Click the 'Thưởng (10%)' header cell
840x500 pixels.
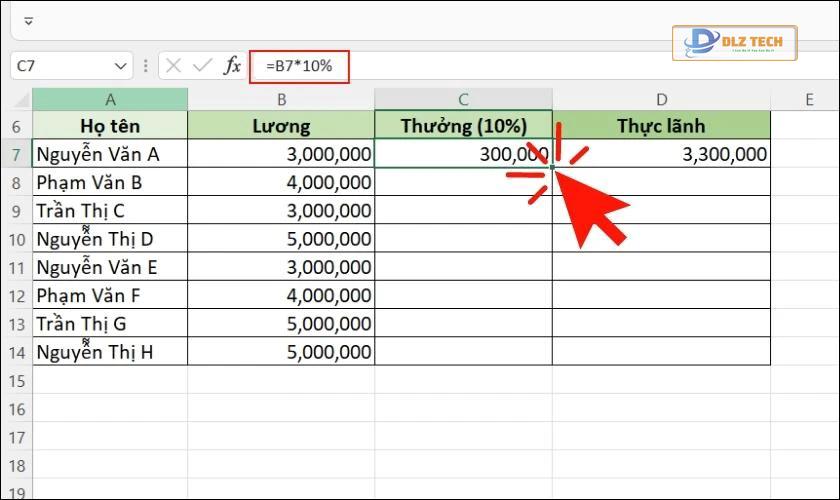pos(463,125)
